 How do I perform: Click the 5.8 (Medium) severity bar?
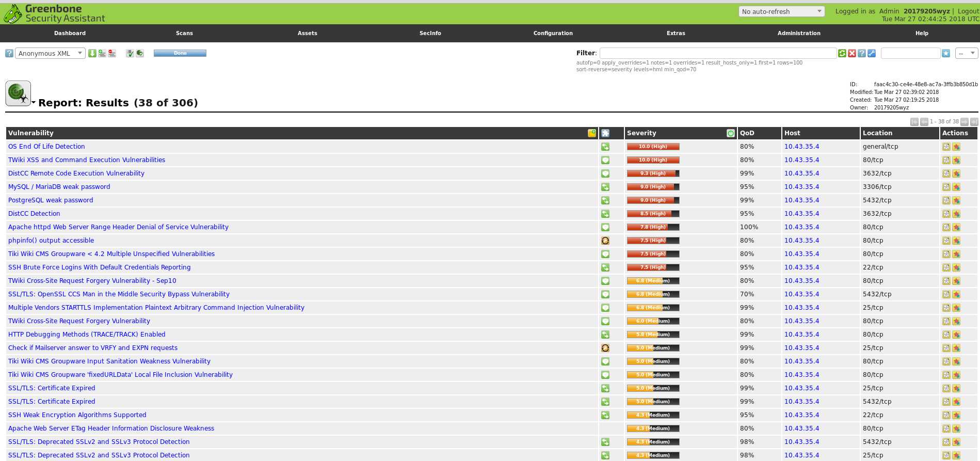pyautogui.click(x=653, y=335)
